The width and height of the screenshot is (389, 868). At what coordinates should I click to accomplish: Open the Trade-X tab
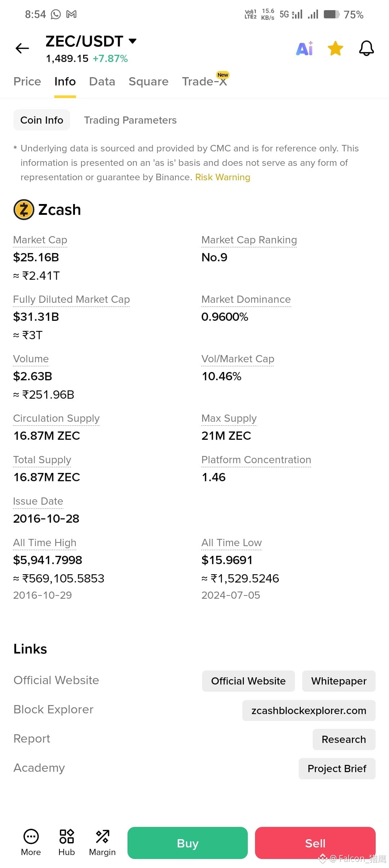click(205, 81)
